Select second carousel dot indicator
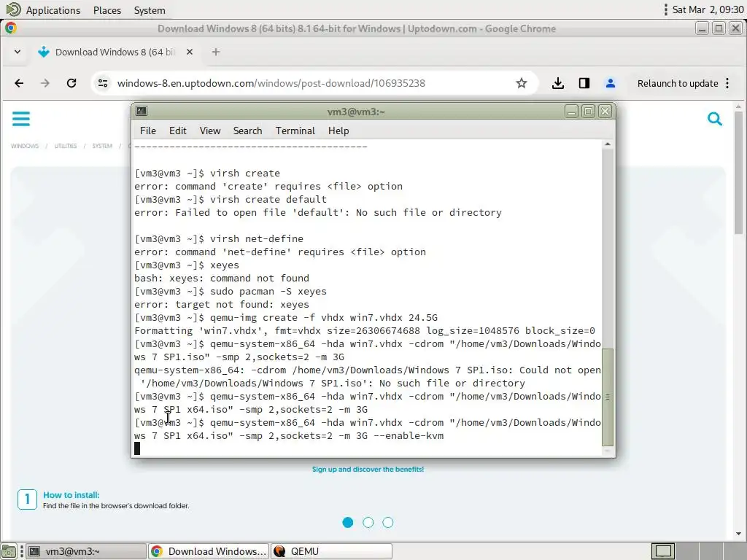 click(x=368, y=523)
